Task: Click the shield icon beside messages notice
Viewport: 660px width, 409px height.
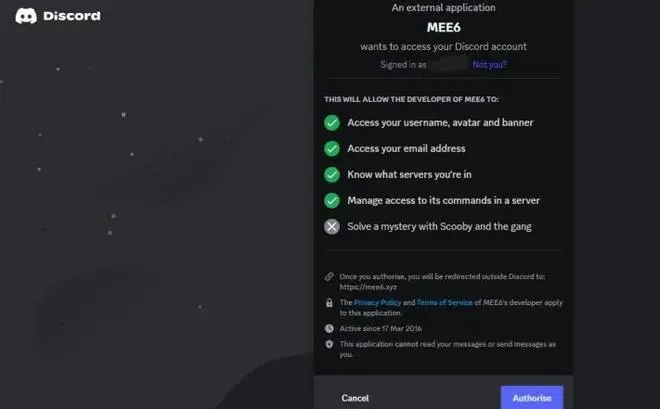Action: tap(329, 344)
